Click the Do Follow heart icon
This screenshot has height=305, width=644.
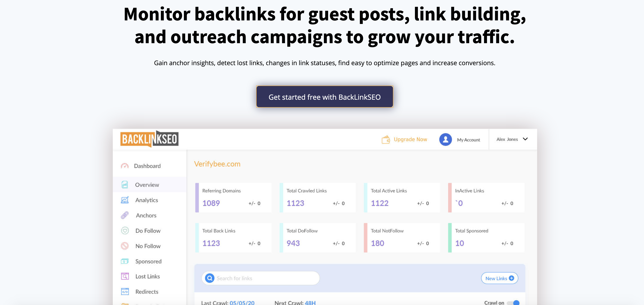(125, 231)
